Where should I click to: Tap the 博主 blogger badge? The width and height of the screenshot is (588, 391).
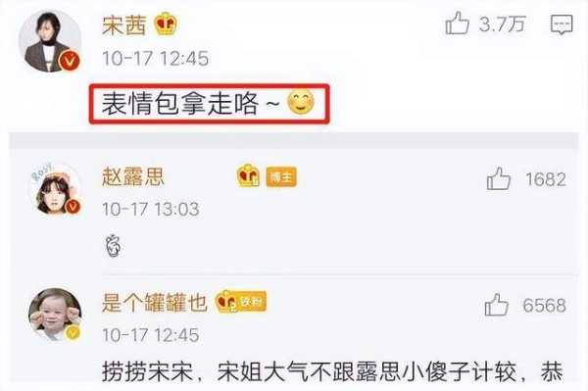[x=281, y=176]
